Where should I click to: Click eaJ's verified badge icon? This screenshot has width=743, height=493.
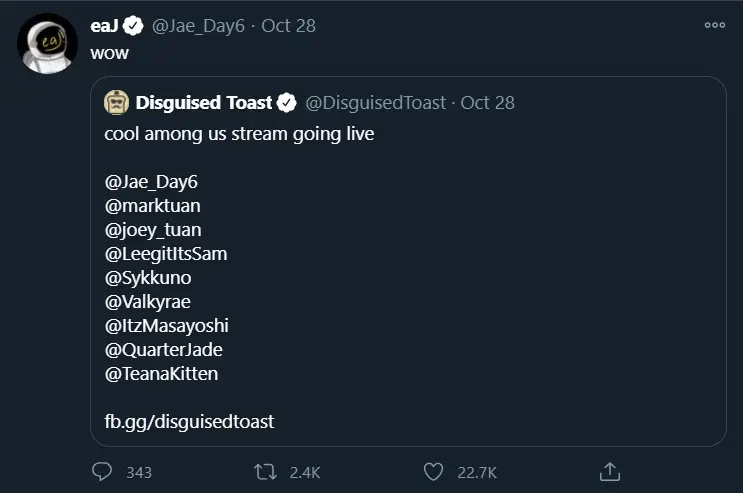[133, 26]
